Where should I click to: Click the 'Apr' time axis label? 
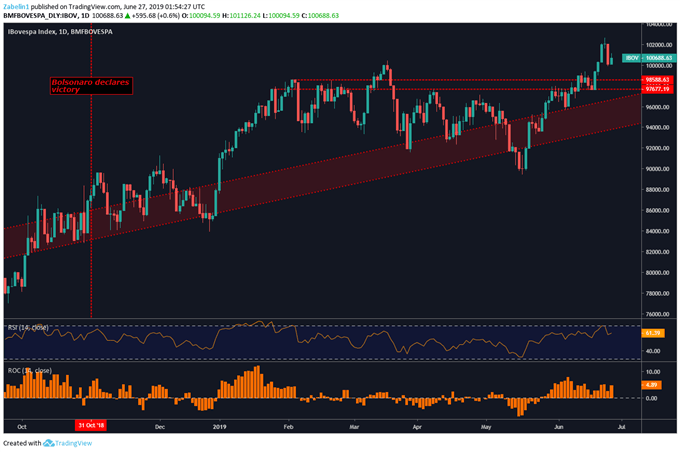click(417, 427)
